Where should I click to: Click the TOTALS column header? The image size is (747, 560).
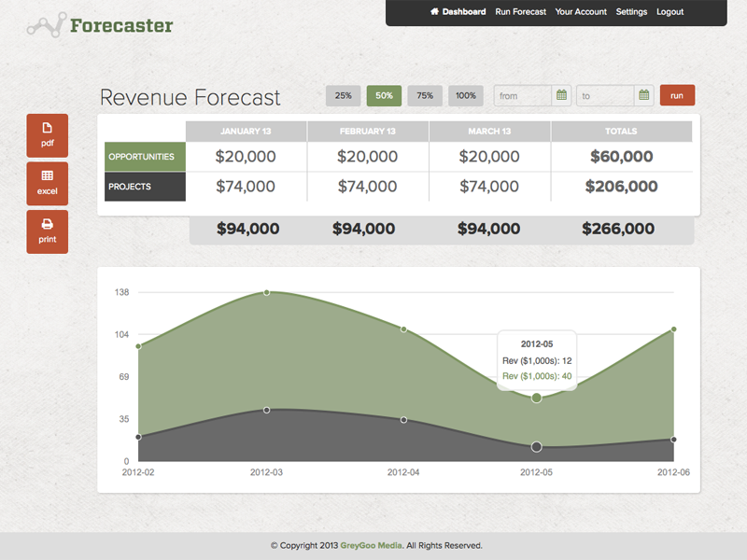coord(621,132)
